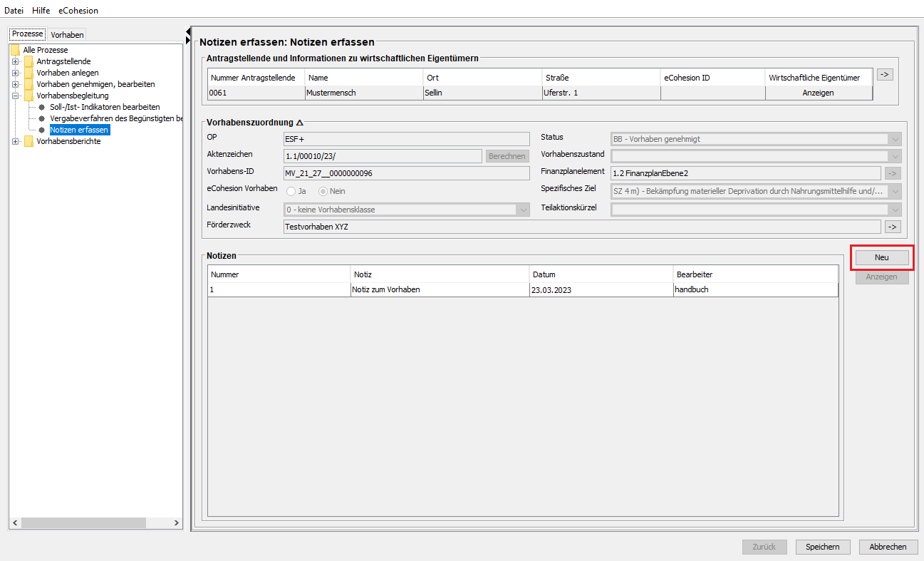Image resolution: width=924 pixels, height=561 pixels.
Task: Select the Vorhabensberichte folder icon
Action: tap(28, 141)
